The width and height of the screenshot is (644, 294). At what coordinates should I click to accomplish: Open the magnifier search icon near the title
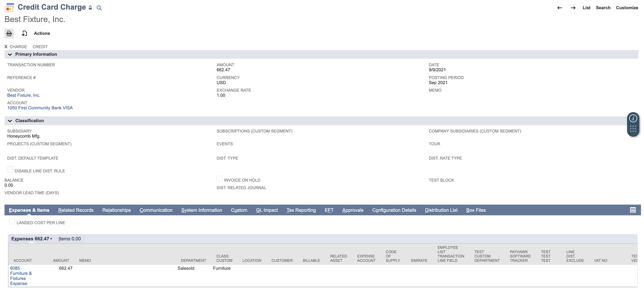pyautogui.click(x=99, y=8)
